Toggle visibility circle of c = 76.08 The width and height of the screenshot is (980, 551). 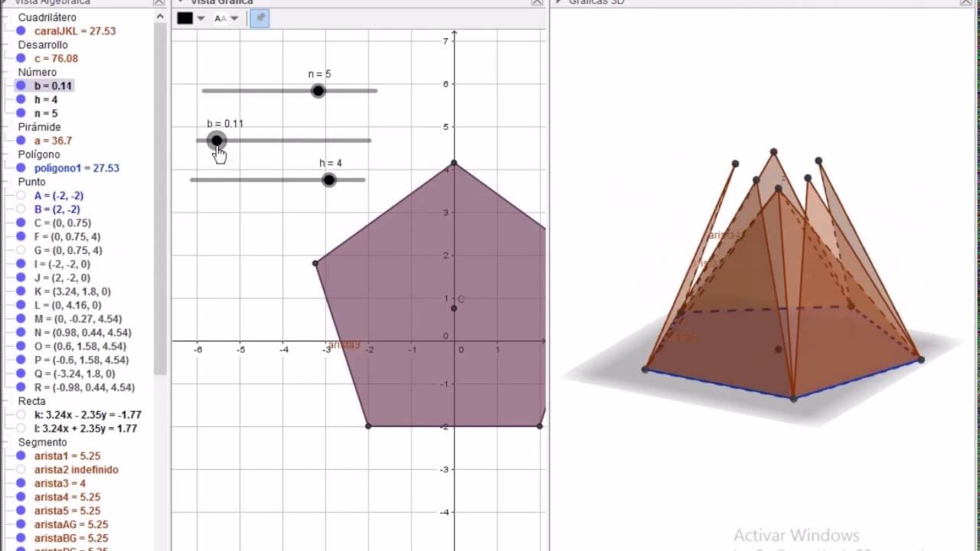tap(21, 59)
